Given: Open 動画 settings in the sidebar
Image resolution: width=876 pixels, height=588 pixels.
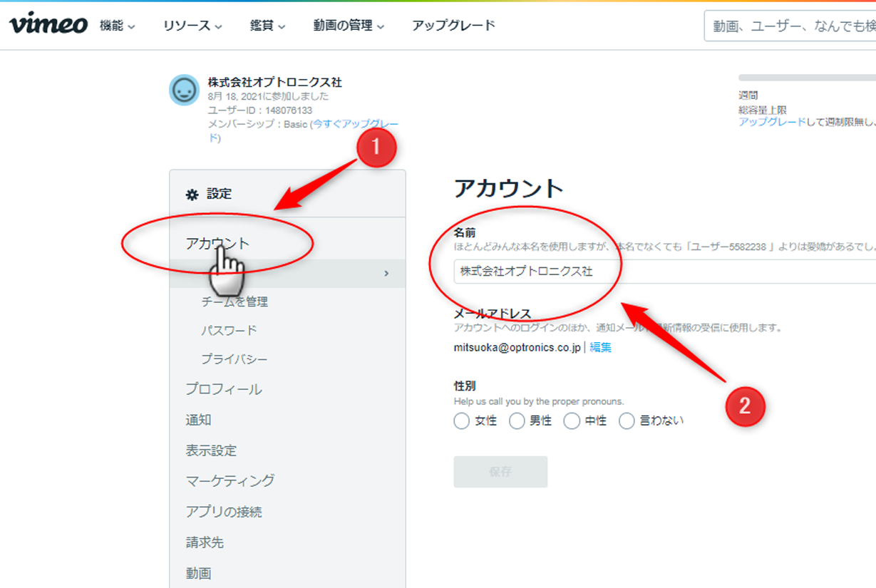Looking at the screenshot, I should point(198,573).
